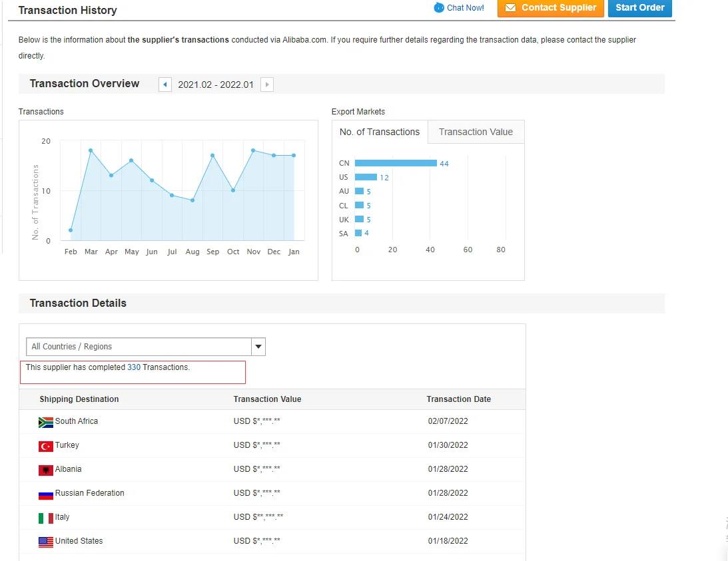Click the Contact Supplier button
The height and width of the screenshot is (561, 728).
551,8
